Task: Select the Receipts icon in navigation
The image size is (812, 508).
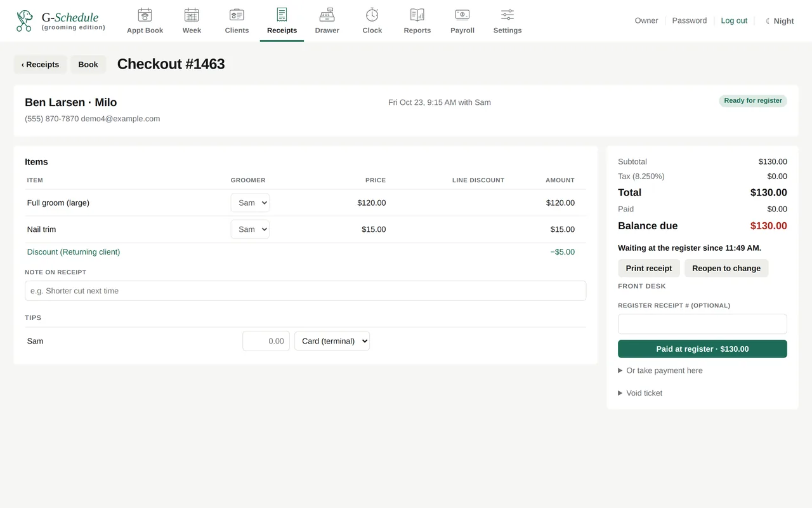Action: [x=282, y=15]
